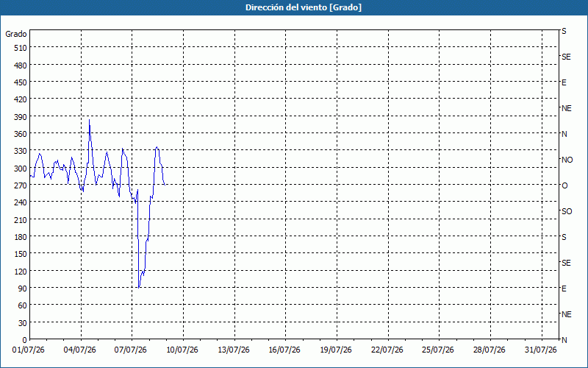This screenshot has height=368, width=588.
Task: Click the 240 y-axis value
Action: coord(21,202)
